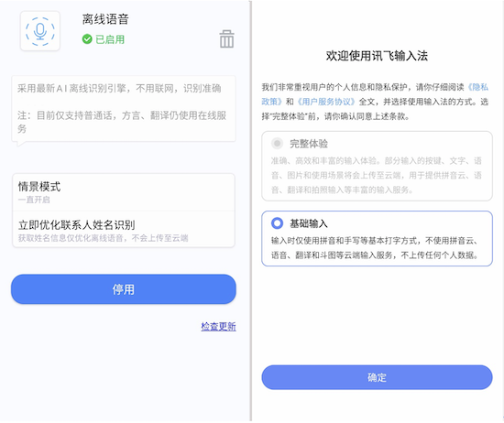This screenshot has width=504, height=423.
Task: Click the 已启用 status label
Action: tap(110, 39)
